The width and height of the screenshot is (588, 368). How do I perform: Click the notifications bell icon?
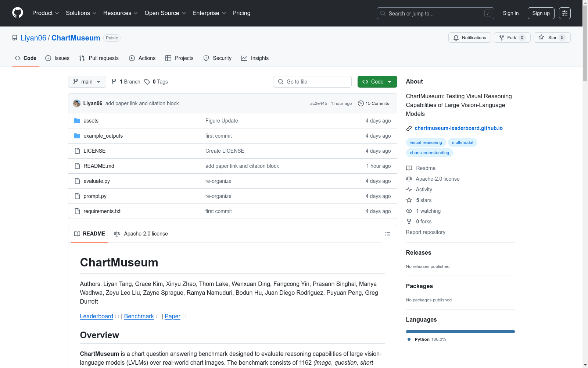click(456, 38)
